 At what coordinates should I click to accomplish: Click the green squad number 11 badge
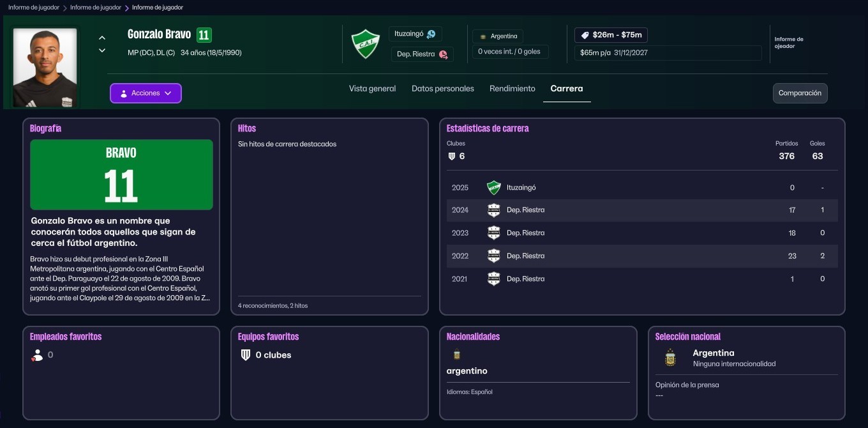pyautogui.click(x=204, y=34)
